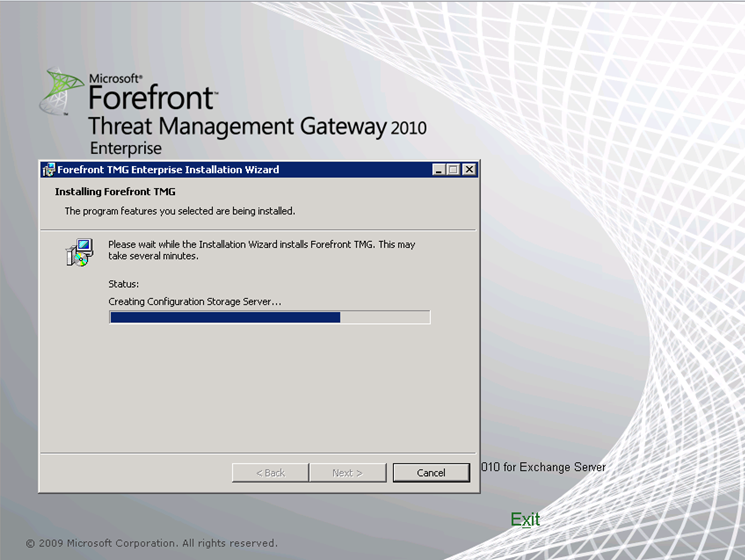
Task: Click the wizard title bar text
Action: [168, 170]
